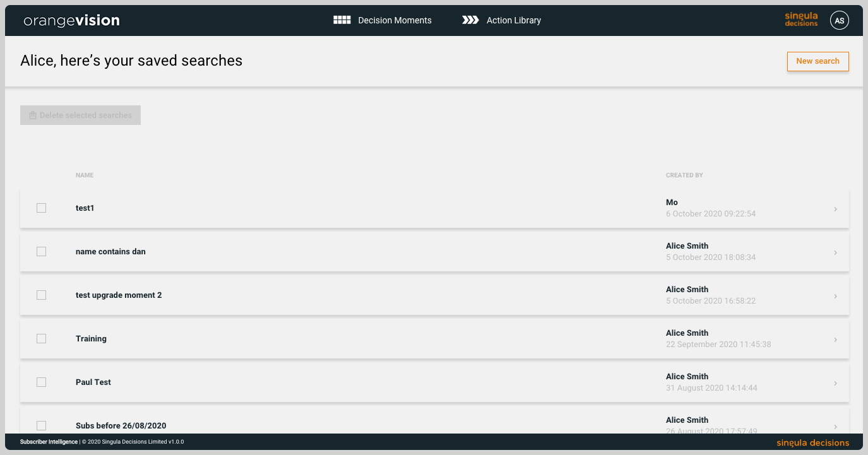
Task: Click the footer singula decisions logo
Action: click(x=812, y=443)
